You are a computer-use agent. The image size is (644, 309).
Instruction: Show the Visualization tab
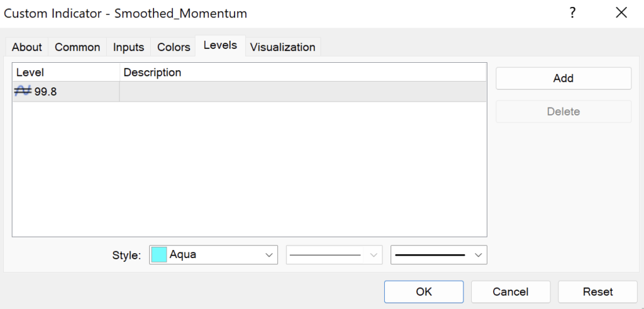[282, 47]
